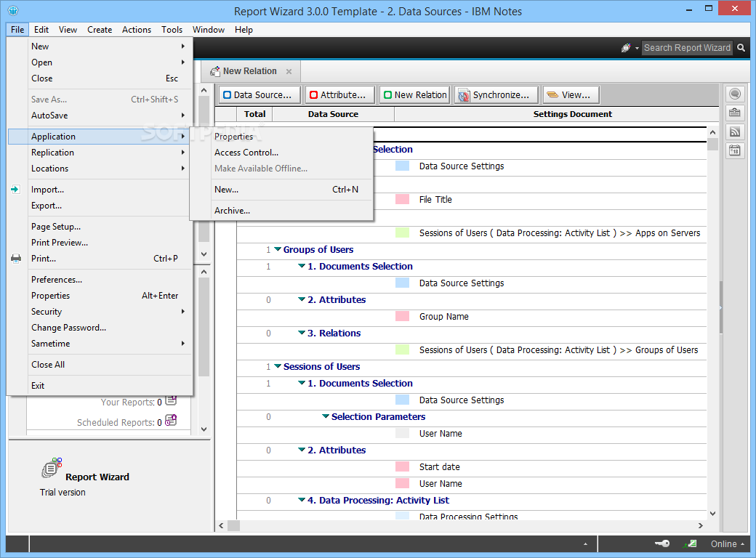Click the New Relation toolbar button

click(x=415, y=95)
